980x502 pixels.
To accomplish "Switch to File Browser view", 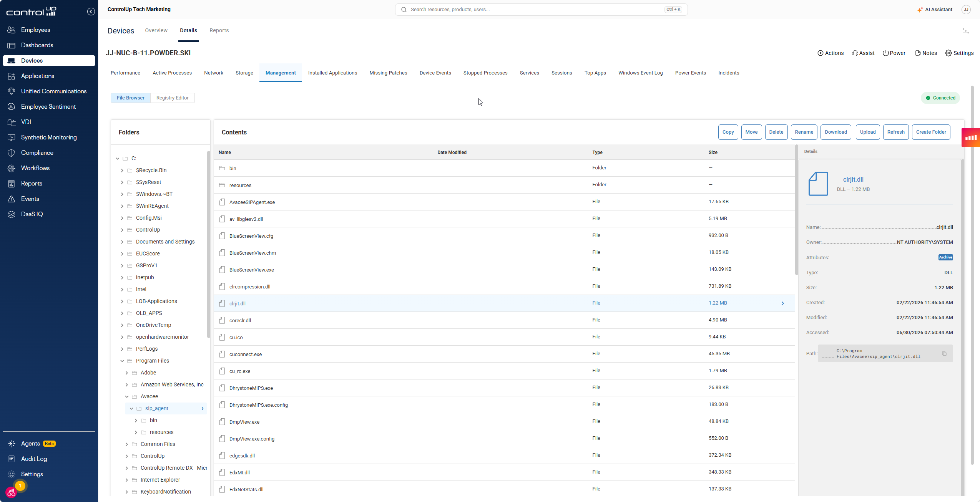I will (x=131, y=98).
